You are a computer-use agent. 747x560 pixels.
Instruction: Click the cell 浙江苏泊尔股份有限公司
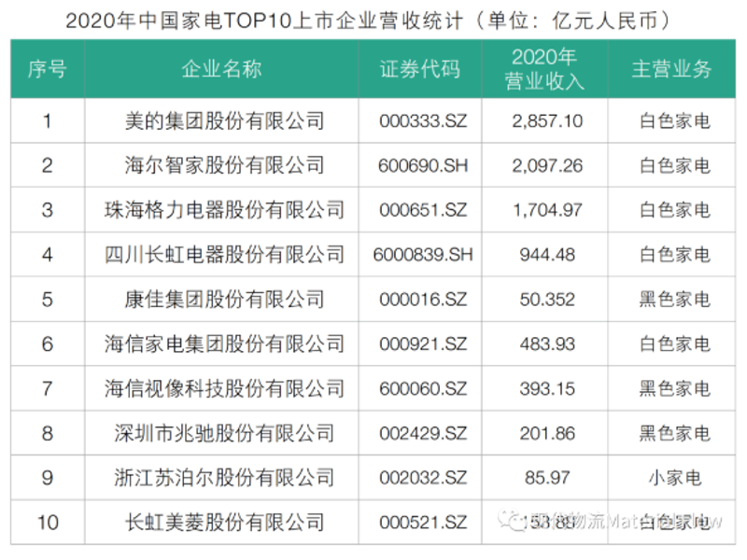224,478
